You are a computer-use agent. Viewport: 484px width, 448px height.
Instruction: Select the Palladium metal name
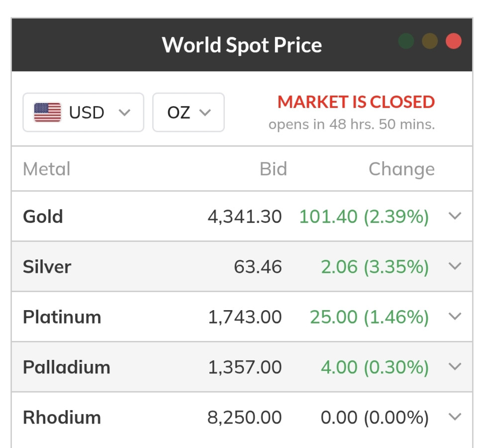[x=66, y=367]
